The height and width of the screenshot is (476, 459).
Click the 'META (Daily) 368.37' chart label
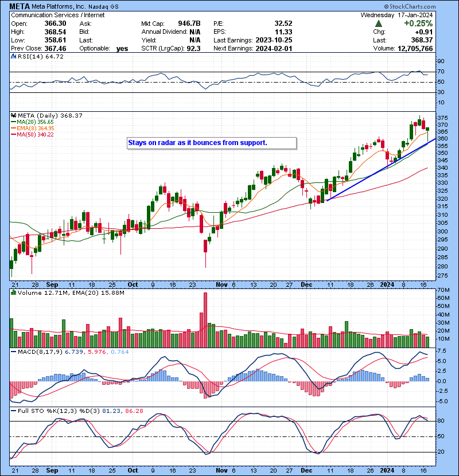(x=50, y=116)
